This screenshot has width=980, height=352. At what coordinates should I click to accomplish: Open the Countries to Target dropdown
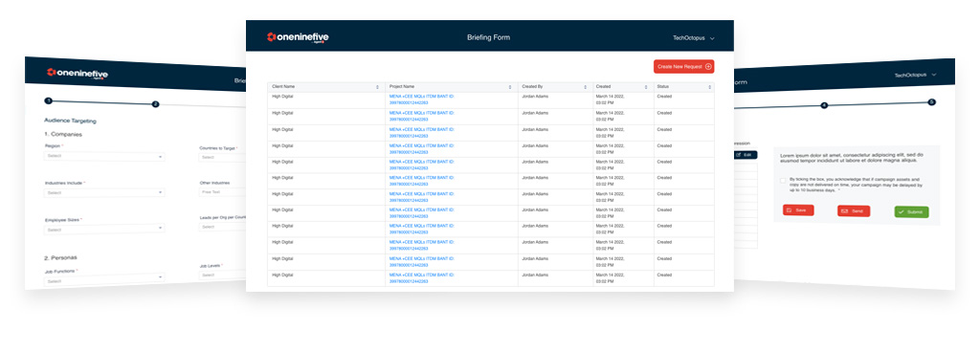pyautogui.click(x=222, y=157)
